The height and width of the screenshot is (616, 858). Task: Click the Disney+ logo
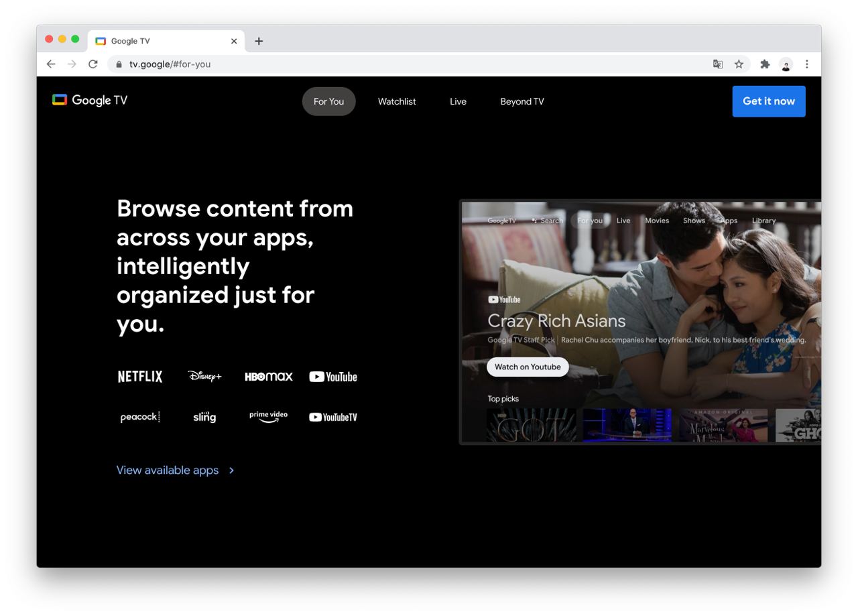point(204,376)
